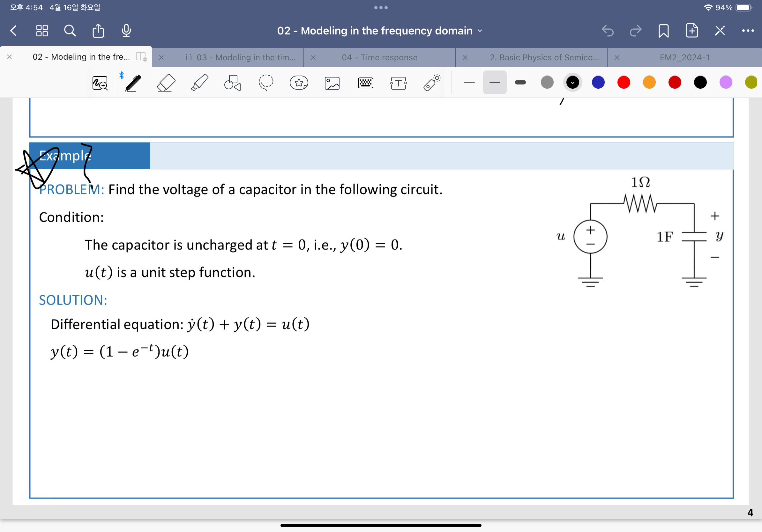Select the medium stroke thickness

[x=495, y=83]
